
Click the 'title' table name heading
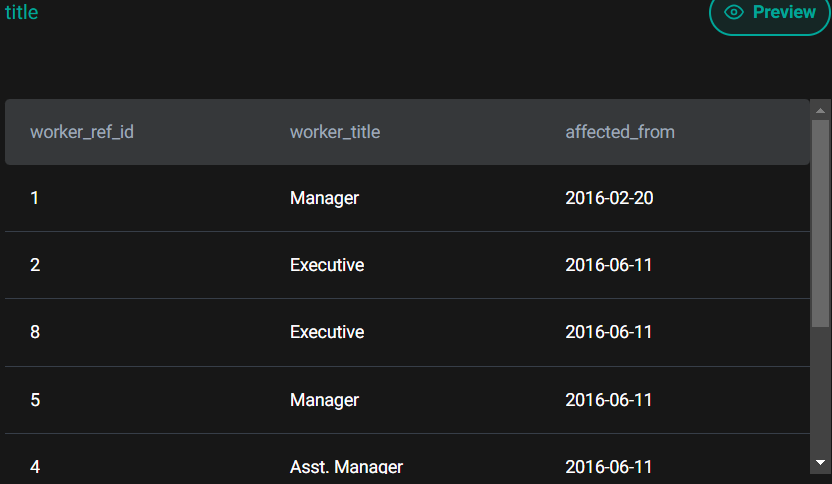[21, 13]
